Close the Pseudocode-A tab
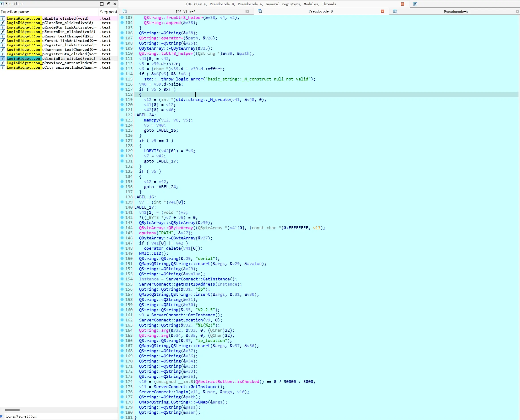The height and width of the screenshot is (420, 520). pyautogui.click(x=518, y=12)
